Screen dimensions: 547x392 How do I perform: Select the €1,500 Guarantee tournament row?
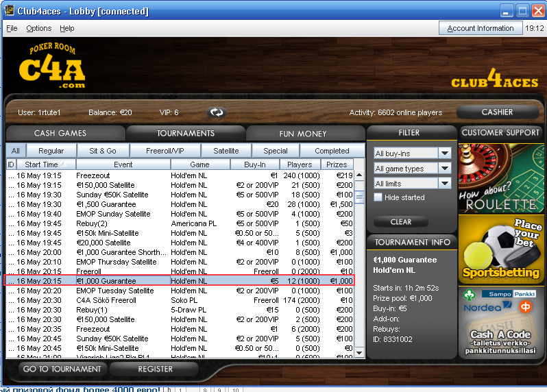pyautogui.click(x=180, y=204)
